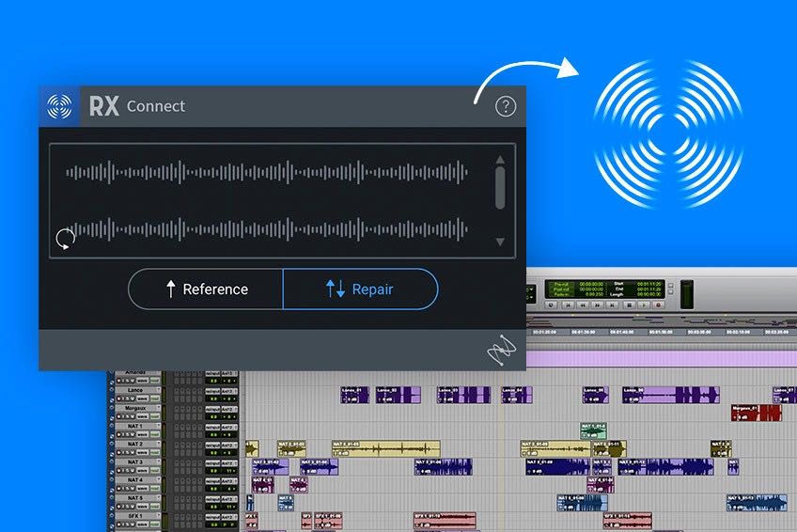Open the help question mark icon

[x=506, y=106]
